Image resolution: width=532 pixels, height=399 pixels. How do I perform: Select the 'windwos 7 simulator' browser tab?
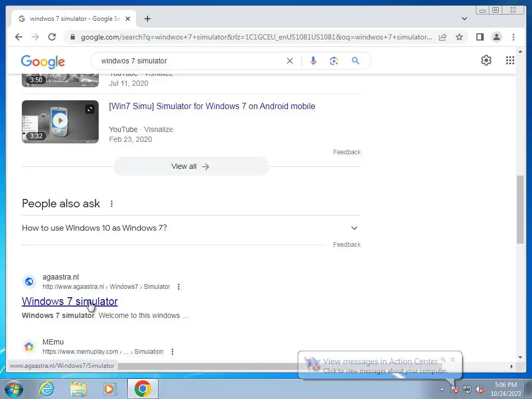point(74,19)
